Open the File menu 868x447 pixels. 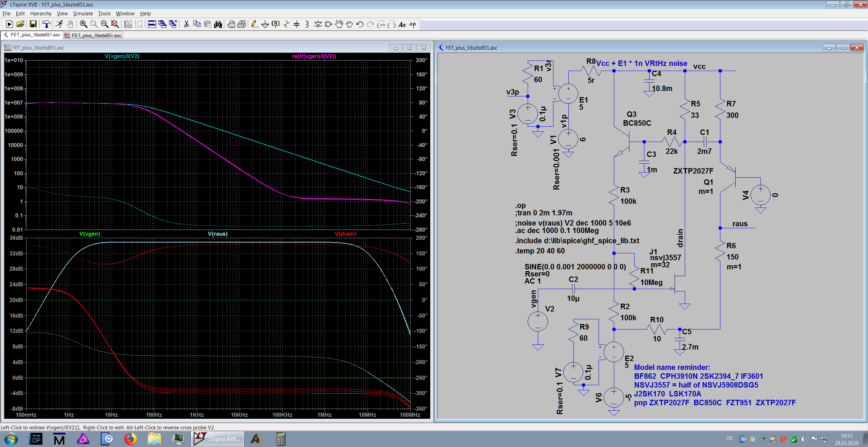coord(6,14)
